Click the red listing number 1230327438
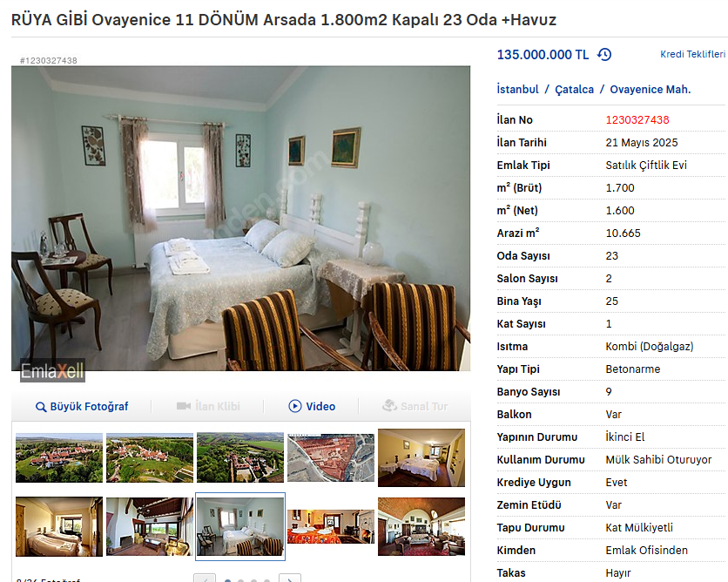 tap(637, 120)
